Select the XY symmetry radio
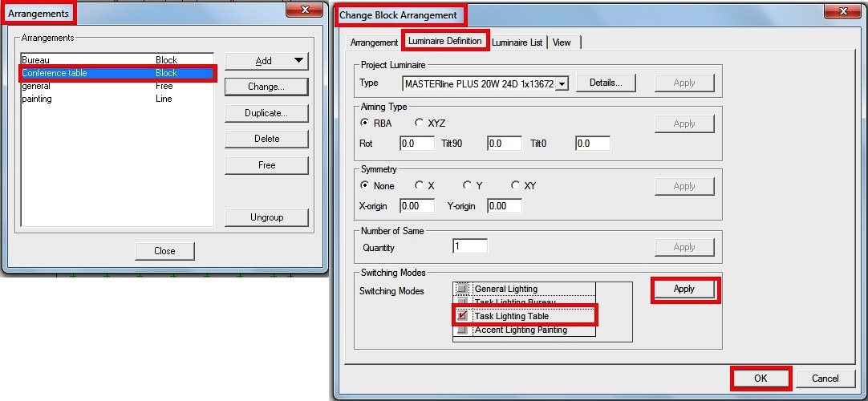Image resolution: width=868 pixels, height=401 pixels. (515, 185)
